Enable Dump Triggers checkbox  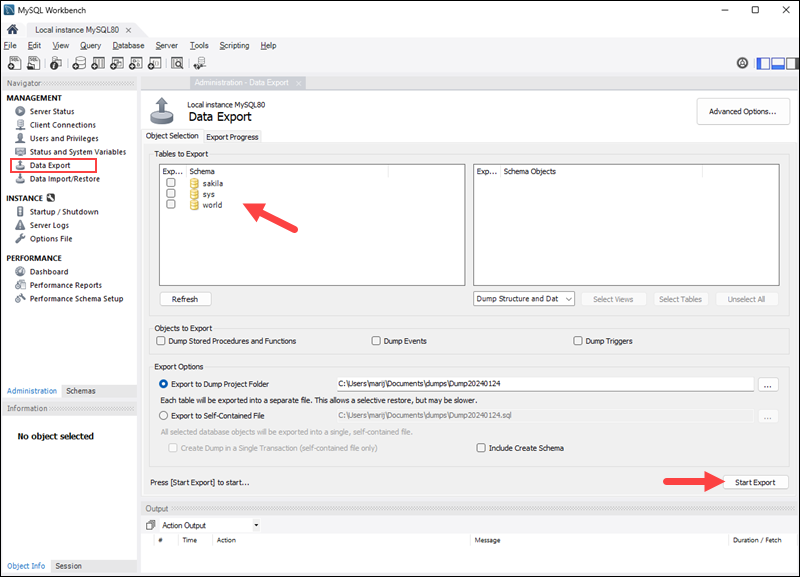point(578,340)
